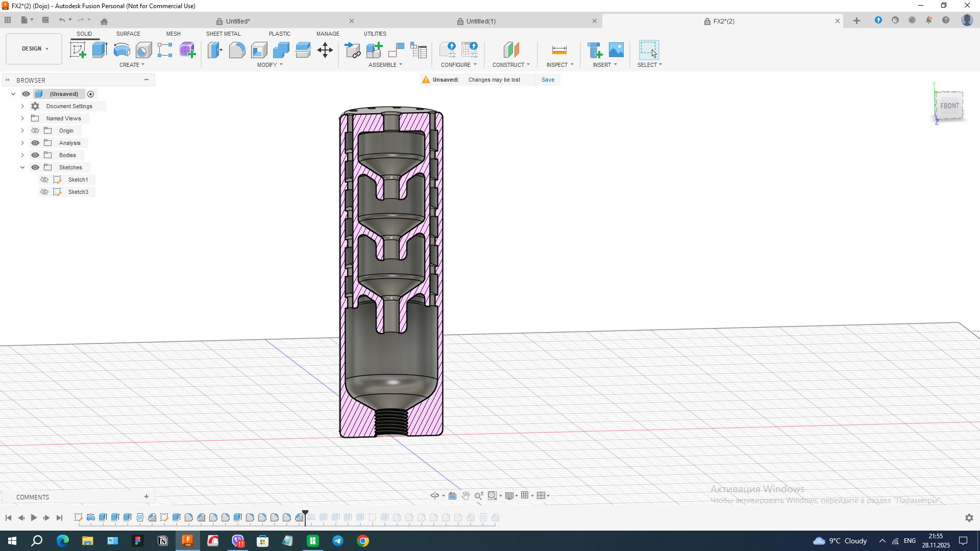Collapse the Sketches folder

[x=22, y=167]
